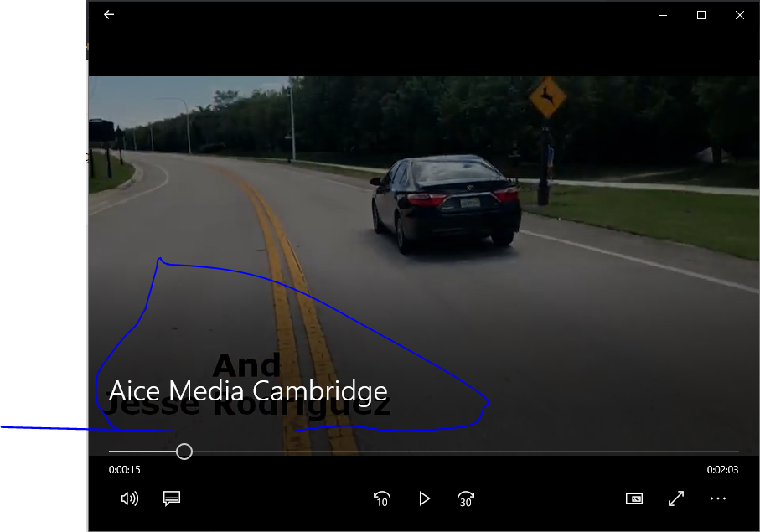Seek to middle of the progress bar
This screenshot has width=760, height=532.
(x=424, y=452)
